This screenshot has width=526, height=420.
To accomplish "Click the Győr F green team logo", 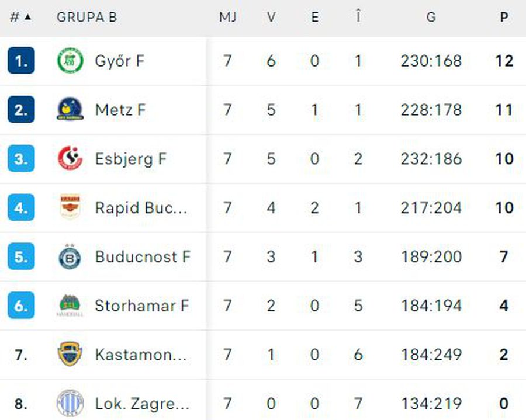I will coord(70,61).
